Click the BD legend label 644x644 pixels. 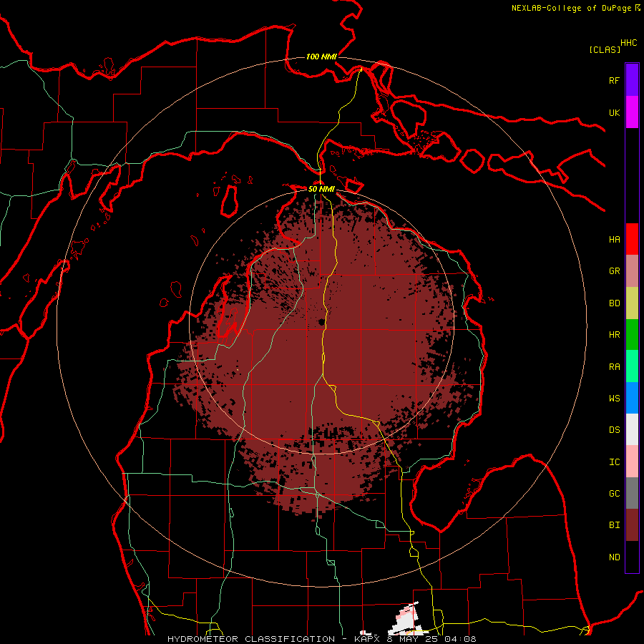tap(615, 303)
